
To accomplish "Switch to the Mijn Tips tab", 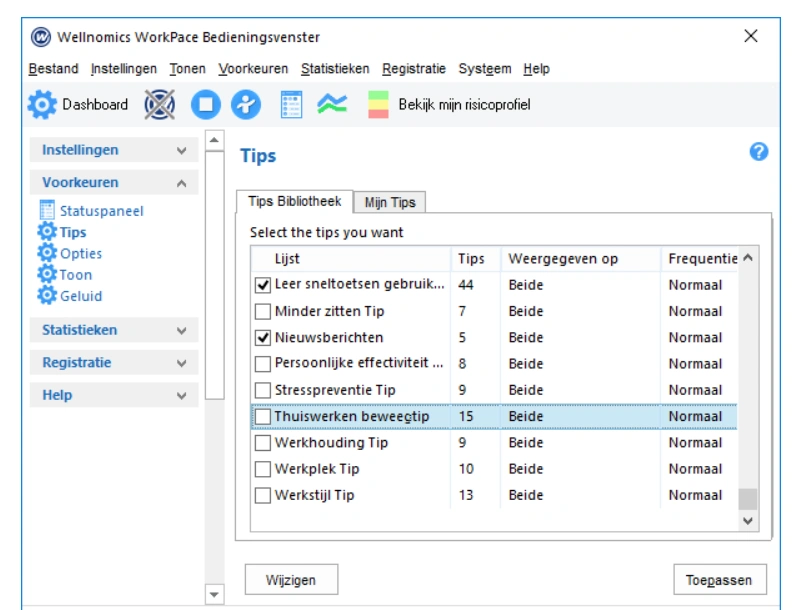I will (x=390, y=202).
